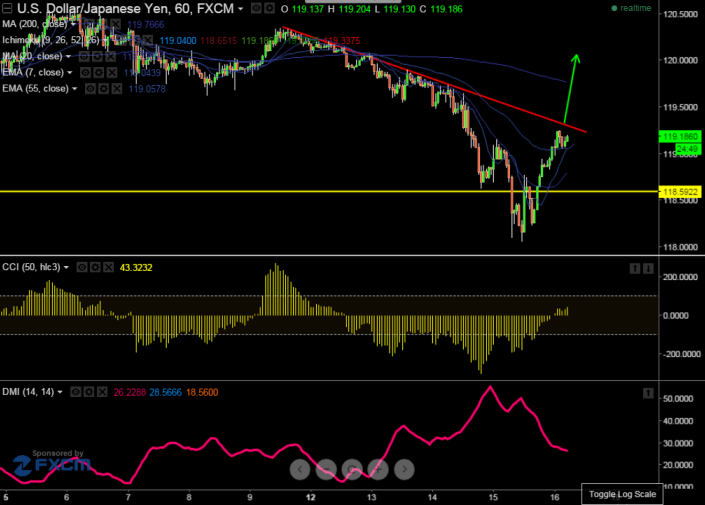The height and width of the screenshot is (505, 705).
Task: Click the 24:49 countdown label on price axis
Action: pos(687,149)
